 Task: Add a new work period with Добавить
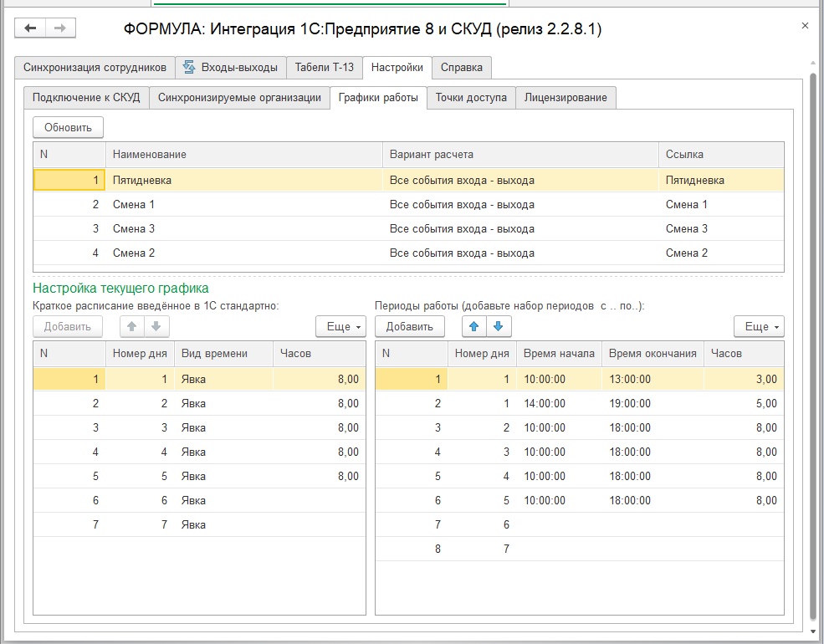409,326
